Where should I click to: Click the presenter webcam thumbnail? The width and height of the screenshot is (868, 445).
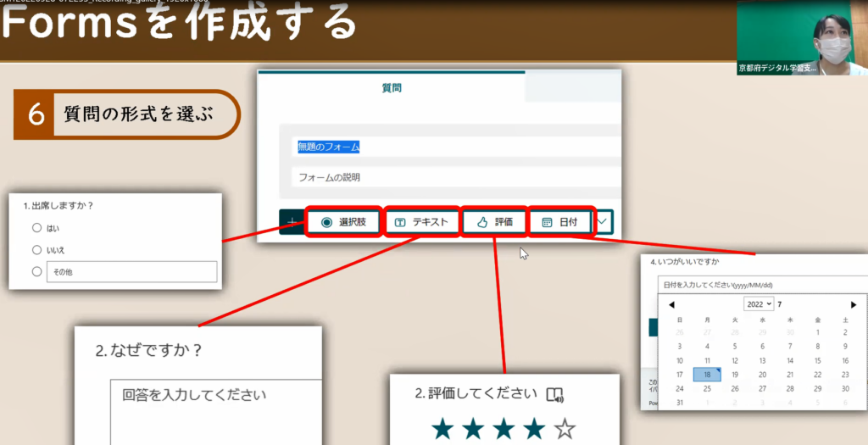(x=802, y=37)
